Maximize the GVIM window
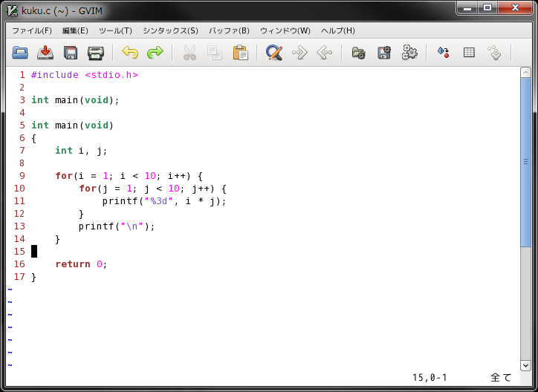This screenshot has width=538, height=392. click(487, 8)
